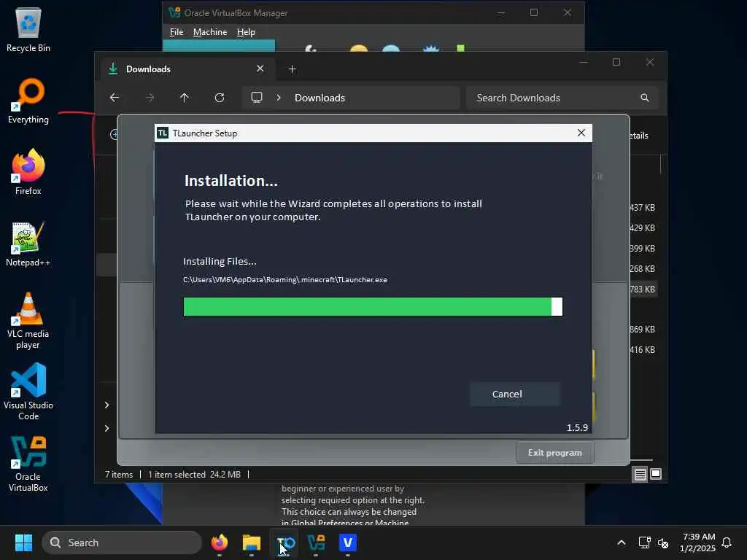
Task: Click the 1 item selected status text
Action: (177, 474)
